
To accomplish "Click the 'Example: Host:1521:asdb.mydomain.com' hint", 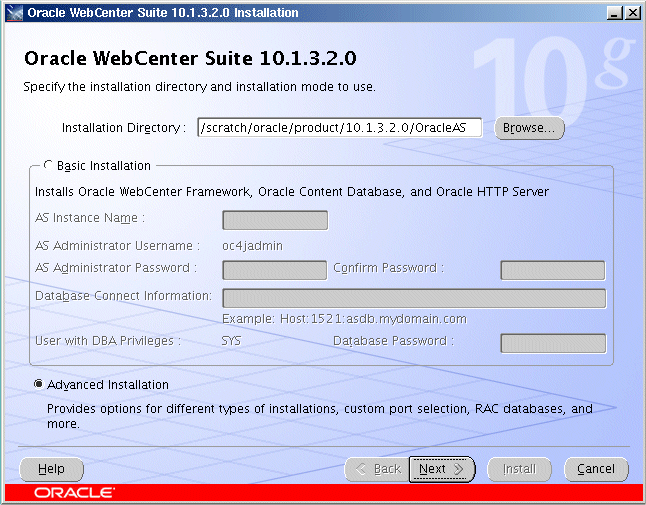I will point(344,319).
